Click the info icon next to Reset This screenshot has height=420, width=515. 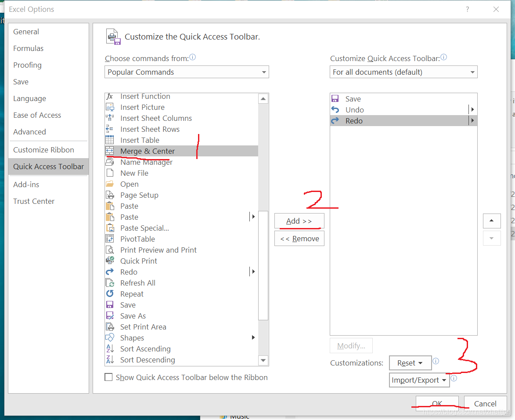click(436, 361)
